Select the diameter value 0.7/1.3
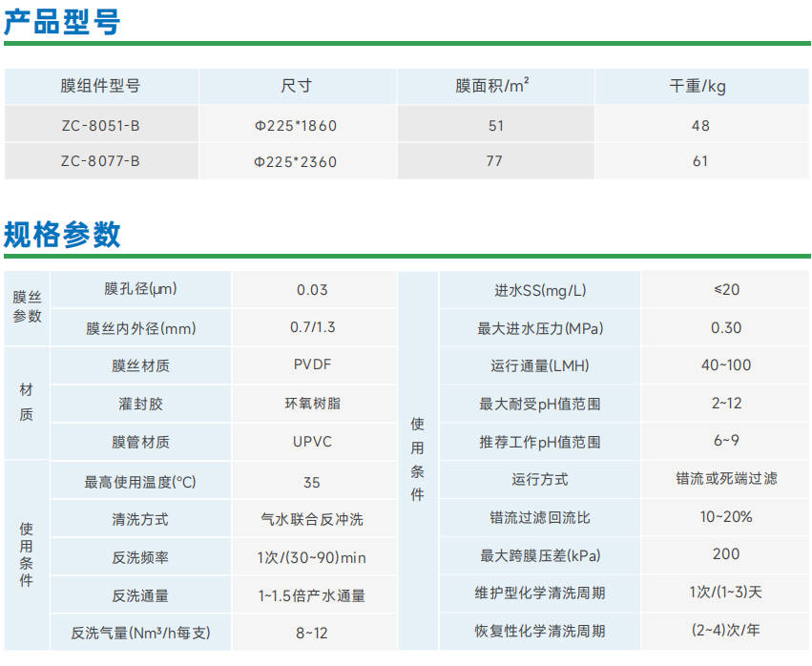This screenshot has height=666, width=812. pos(313,327)
